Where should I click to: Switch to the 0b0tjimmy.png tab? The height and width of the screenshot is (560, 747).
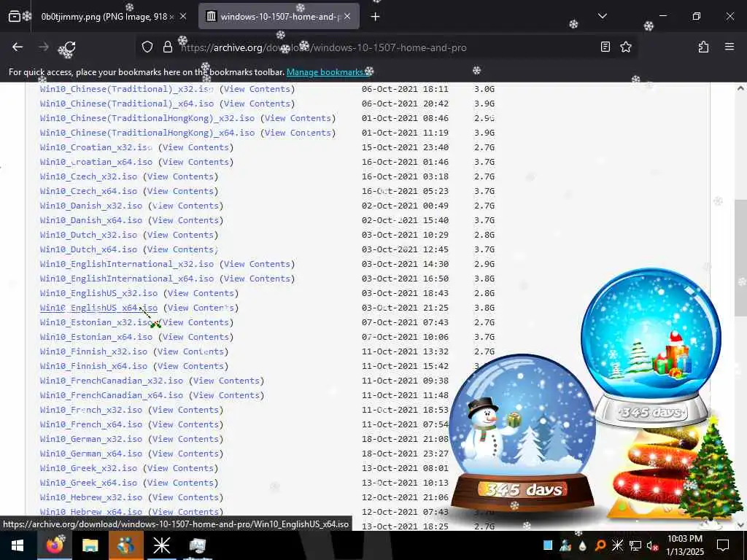(107, 17)
